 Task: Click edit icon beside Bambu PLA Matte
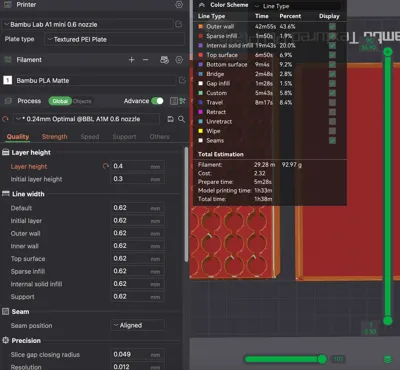[x=182, y=80]
